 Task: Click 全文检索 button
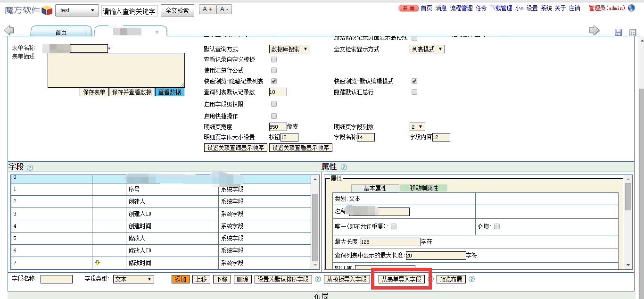point(177,10)
